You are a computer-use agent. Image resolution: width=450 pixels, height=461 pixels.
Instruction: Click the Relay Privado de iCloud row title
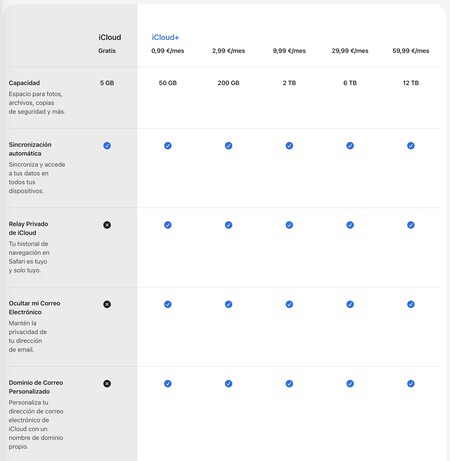coord(28,228)
